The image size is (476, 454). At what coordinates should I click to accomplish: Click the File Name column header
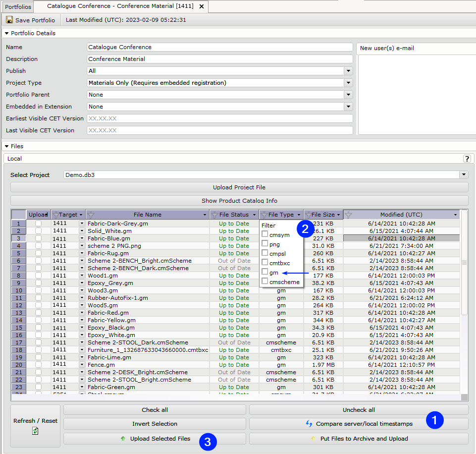pos(148,215)
